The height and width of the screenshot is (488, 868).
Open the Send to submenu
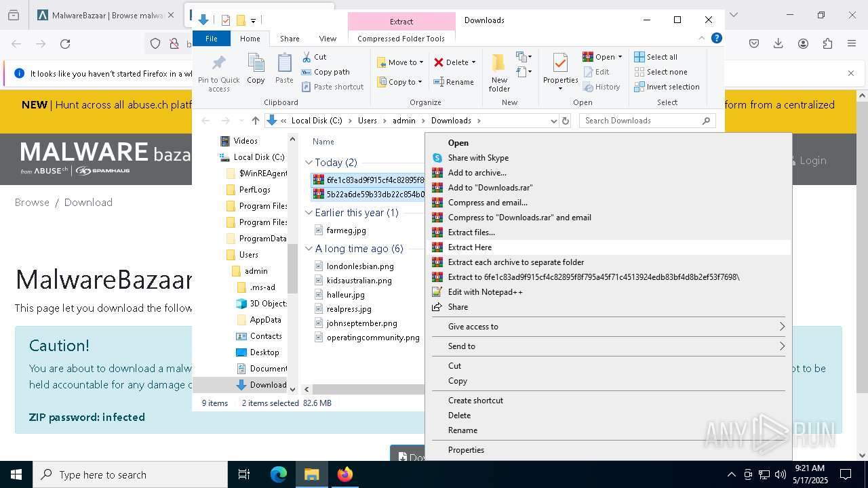[608, 346]
